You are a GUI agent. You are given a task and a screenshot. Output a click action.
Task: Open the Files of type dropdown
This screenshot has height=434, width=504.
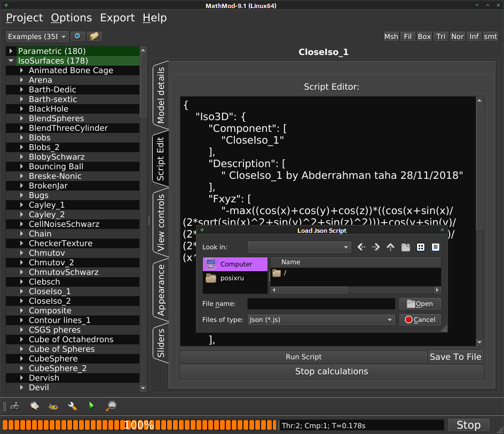[321, 320]
